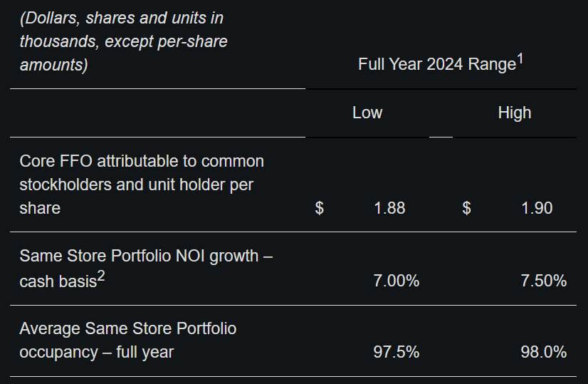Select the Core FFO attributable row label
The height and width of the screenshot is (384, 588).
(142, 161)
